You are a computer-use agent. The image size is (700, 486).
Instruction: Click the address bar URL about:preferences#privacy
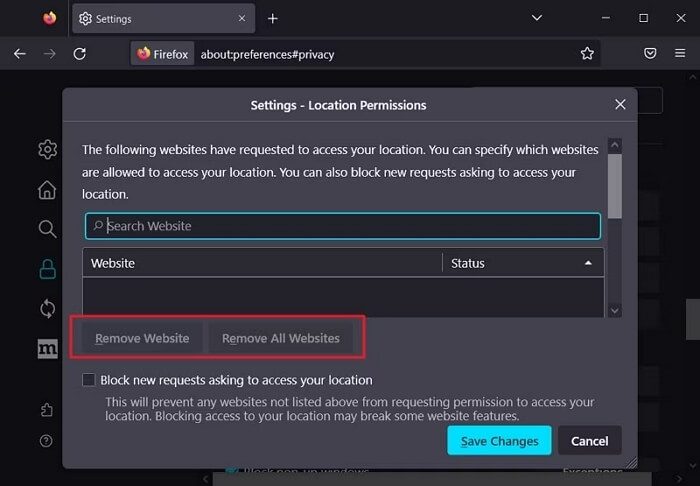pos(267,54)
